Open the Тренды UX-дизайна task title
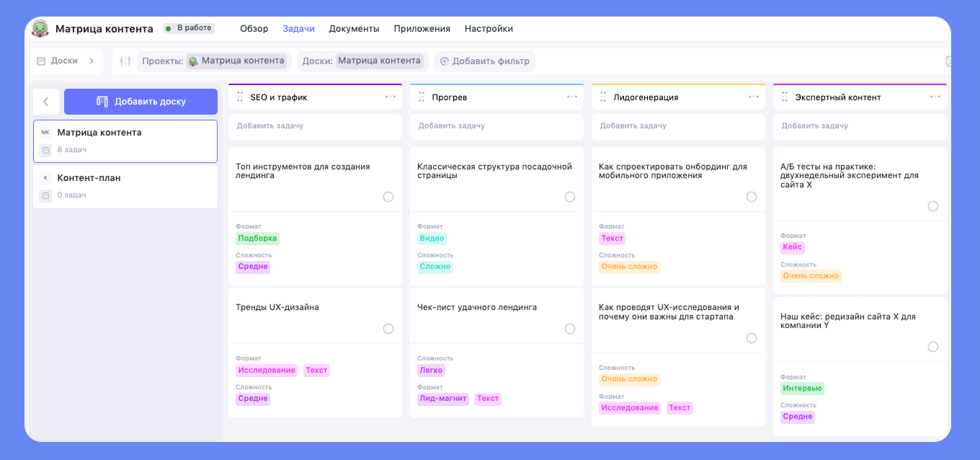This screenshot has height=460, width=980. (277, 307)
